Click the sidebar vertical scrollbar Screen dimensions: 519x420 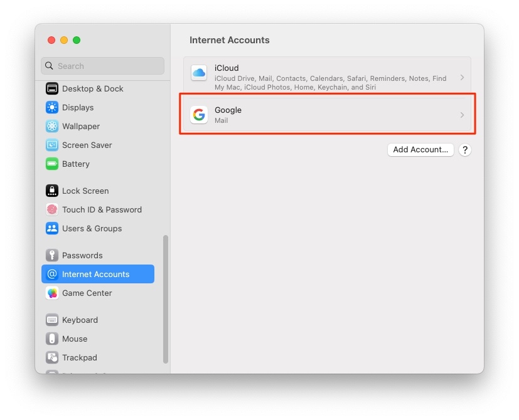pos(166,299)
